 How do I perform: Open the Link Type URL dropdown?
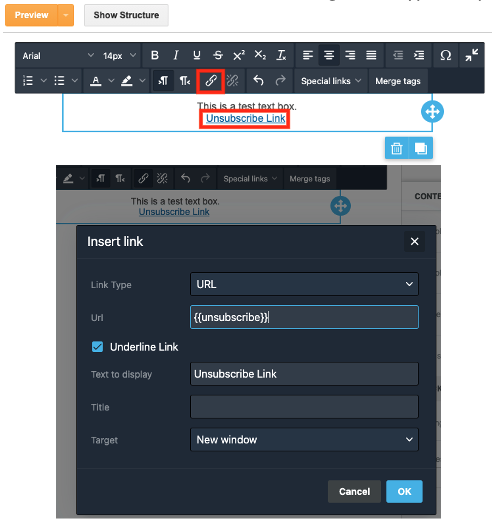[x=304, y=284]
